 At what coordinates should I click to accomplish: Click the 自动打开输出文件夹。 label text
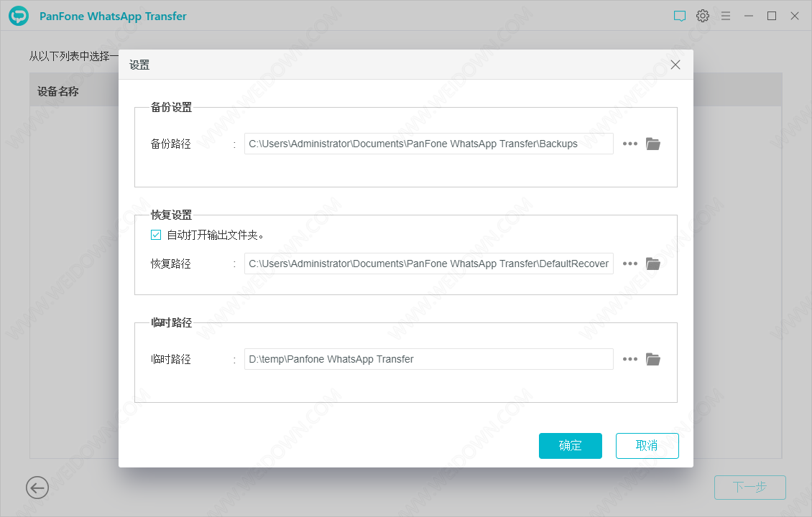[216, 235]
